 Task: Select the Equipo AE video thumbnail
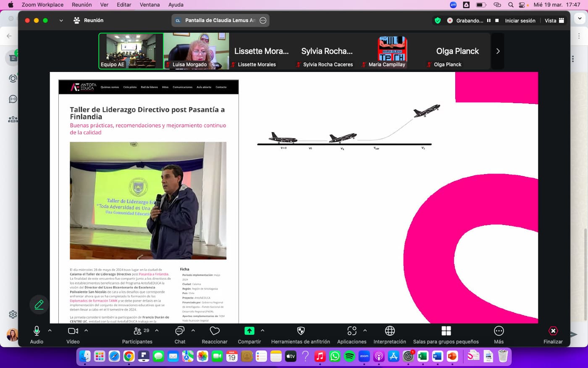click(x=131, y=51)
